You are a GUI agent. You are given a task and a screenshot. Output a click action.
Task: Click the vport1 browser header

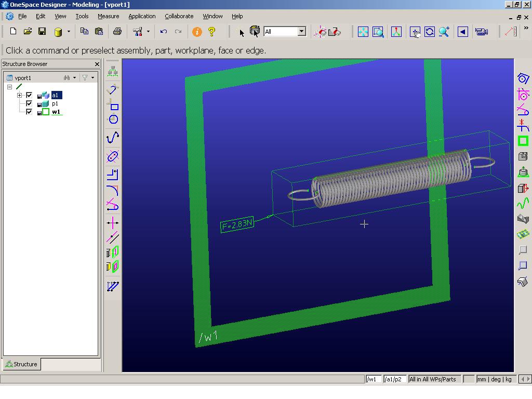23,78
